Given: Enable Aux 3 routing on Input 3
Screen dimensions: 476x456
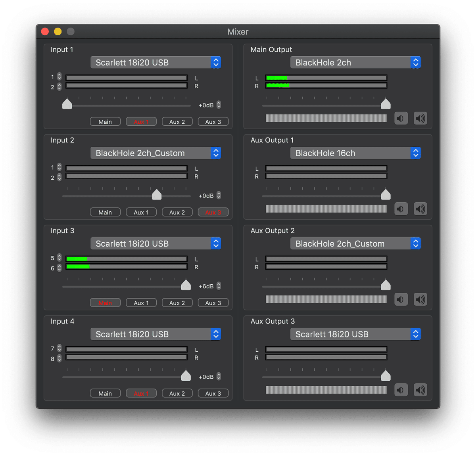Looking at the screenshot, I should [x=213, y=303].
